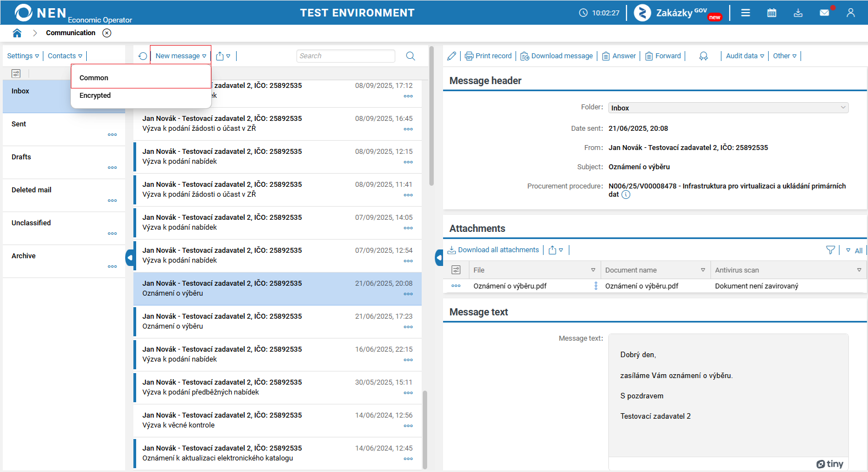Collapse the message list with arrow handle

439,257
